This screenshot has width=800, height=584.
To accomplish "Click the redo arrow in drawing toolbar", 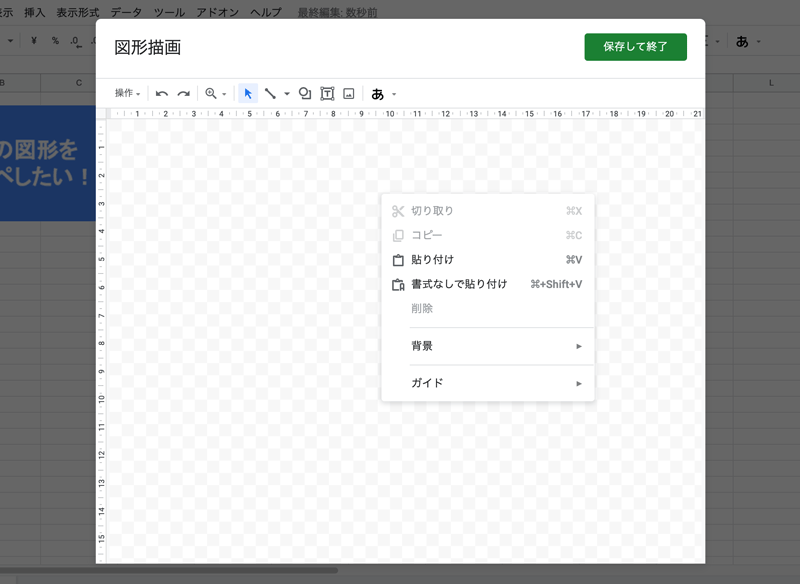I will (184, 94).
